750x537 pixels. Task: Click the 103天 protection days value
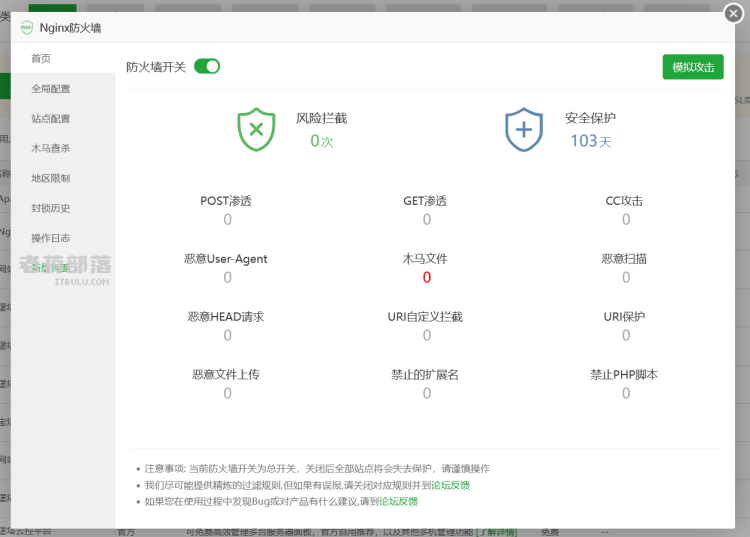pos(591,141)
